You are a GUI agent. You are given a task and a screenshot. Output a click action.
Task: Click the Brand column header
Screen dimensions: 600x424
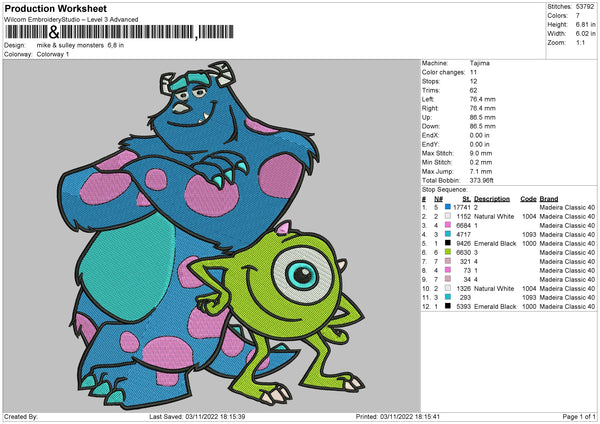549,199
